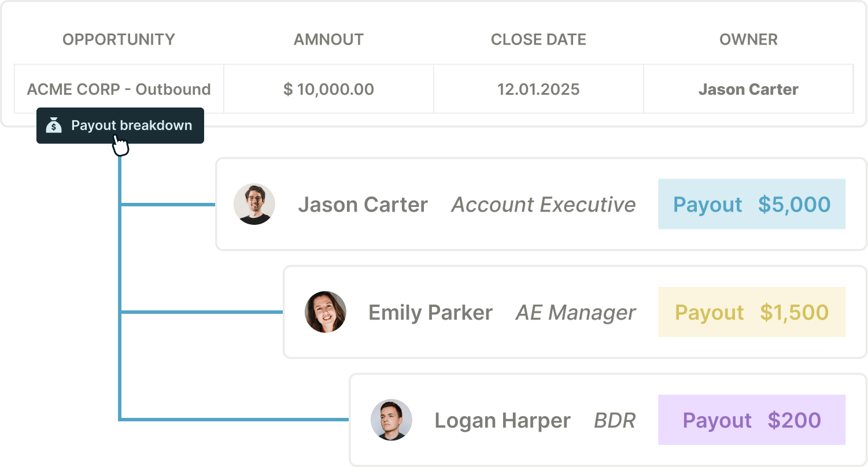
Task: Open owner Jason Carter in table row
Action: (x=748, y=89)
